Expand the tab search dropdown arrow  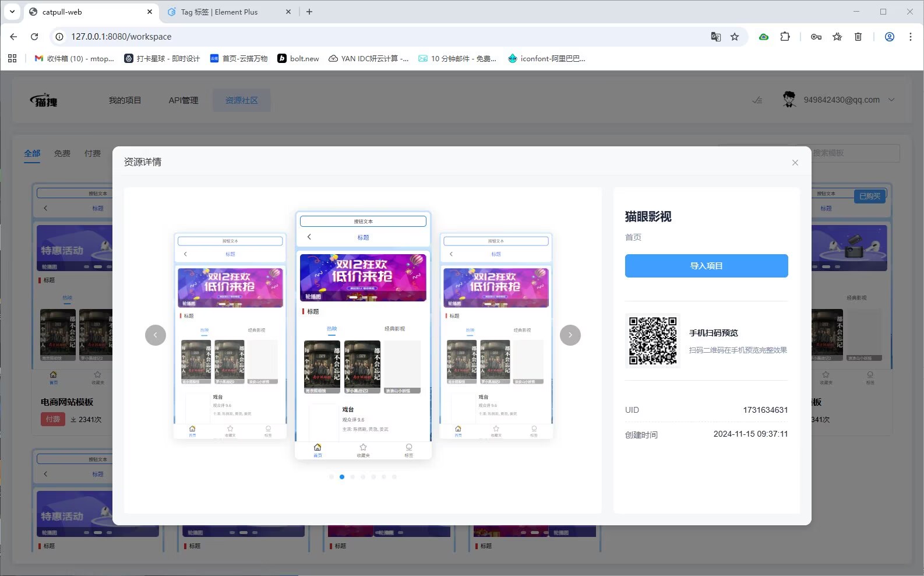coord(12,12)
